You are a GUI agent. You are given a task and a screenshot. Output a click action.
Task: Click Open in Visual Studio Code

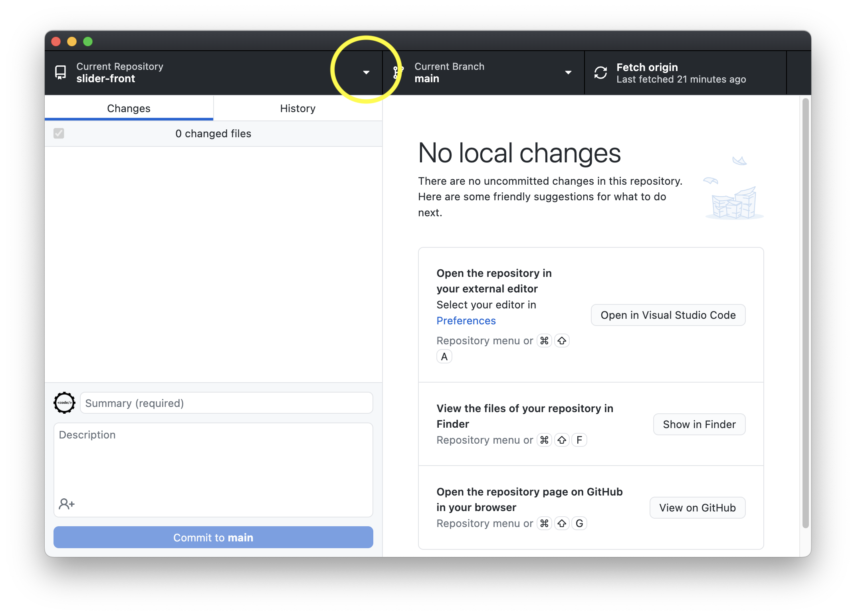pos(668,315)
